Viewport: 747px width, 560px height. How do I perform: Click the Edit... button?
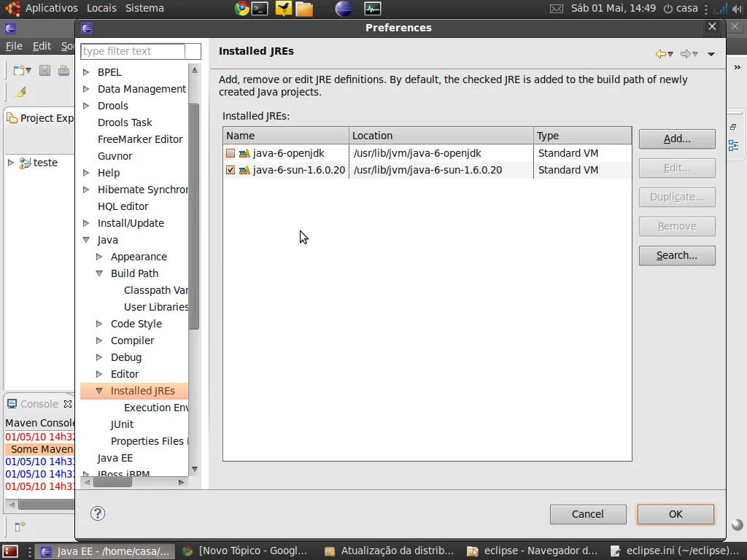677,168
